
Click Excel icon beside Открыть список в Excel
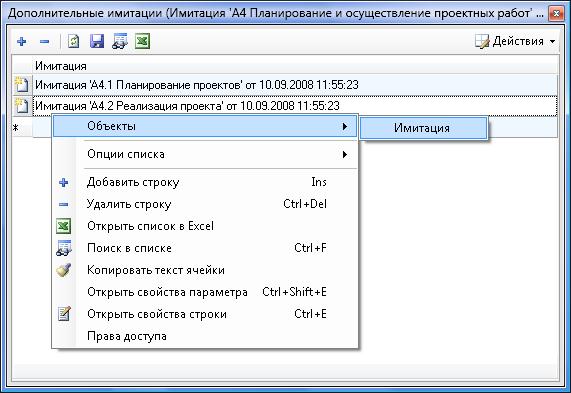(64, 226)
